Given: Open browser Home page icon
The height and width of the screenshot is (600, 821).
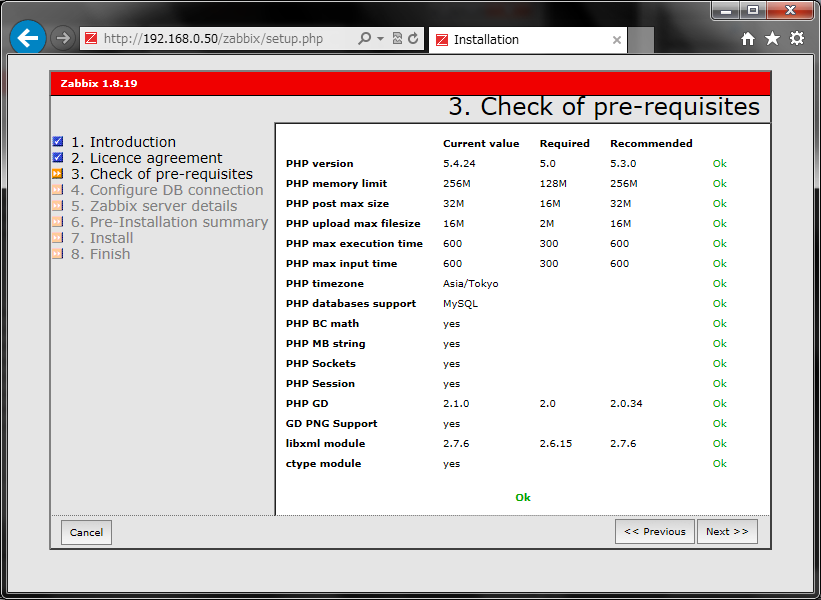Looking at the screenshot, I should tap(748, 39).
